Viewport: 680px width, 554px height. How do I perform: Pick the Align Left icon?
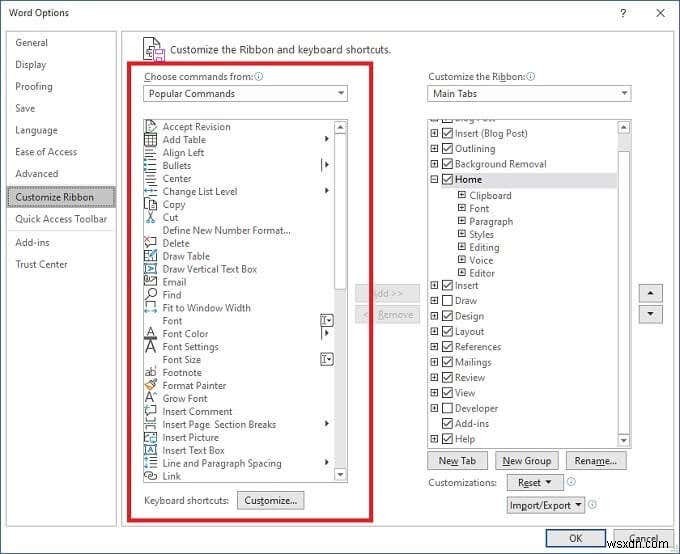coord(150,153)
